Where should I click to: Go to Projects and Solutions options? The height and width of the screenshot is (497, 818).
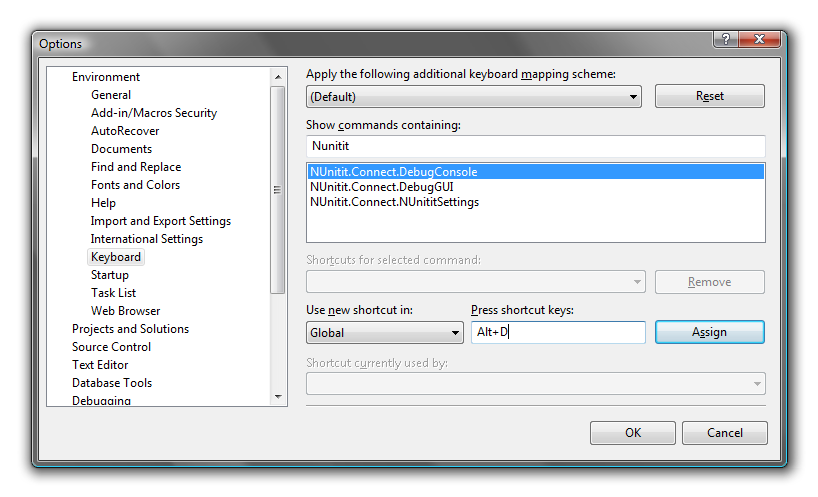(130, 329)
